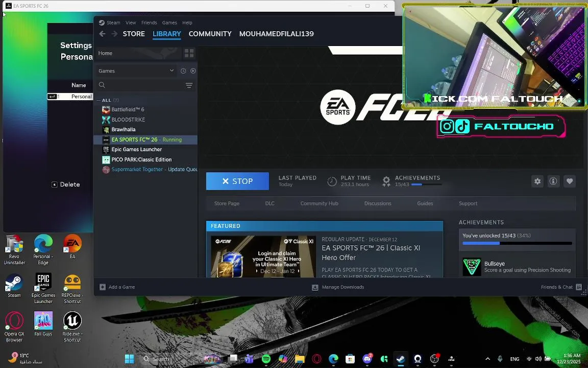Open EA desktop shortcut
This screenshot has height=368, width=588.
(72, 247)
